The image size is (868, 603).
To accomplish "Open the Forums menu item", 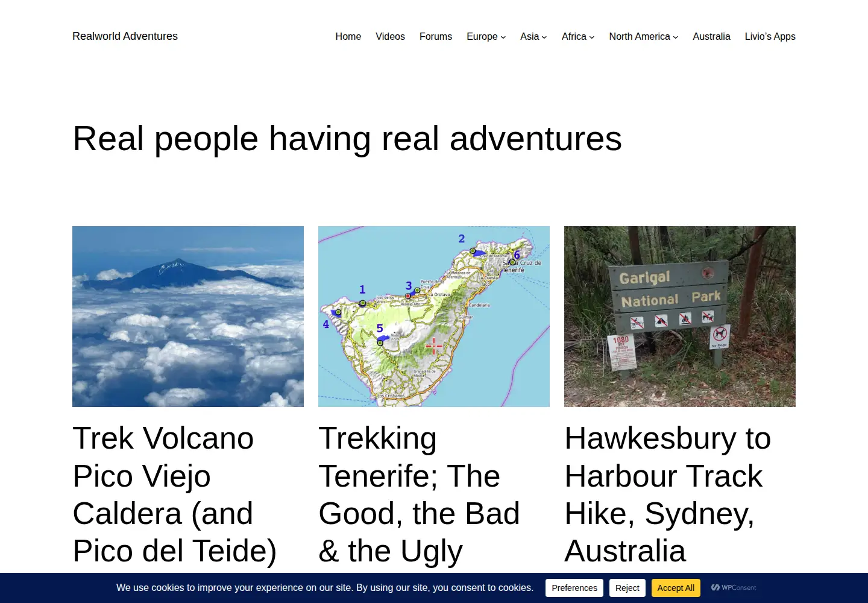I will coord(436,37).
